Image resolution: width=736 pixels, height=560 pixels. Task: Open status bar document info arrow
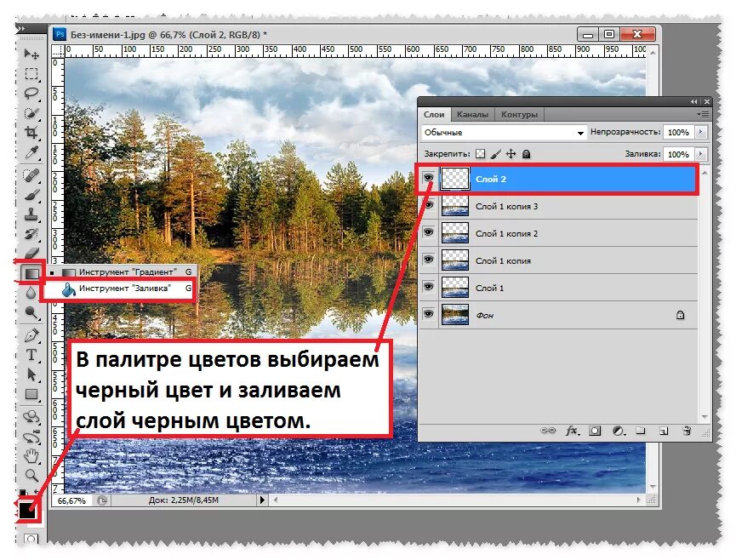(x=262, y=500)
